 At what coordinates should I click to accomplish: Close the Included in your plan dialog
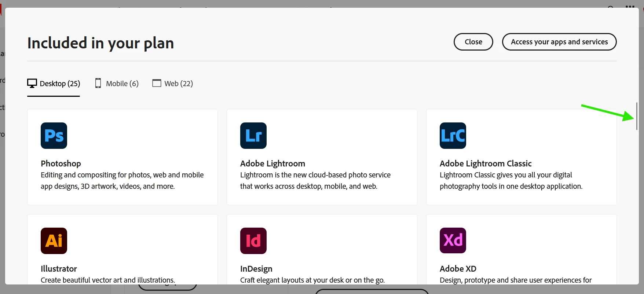pyautogui.click(x=473, y=42)
